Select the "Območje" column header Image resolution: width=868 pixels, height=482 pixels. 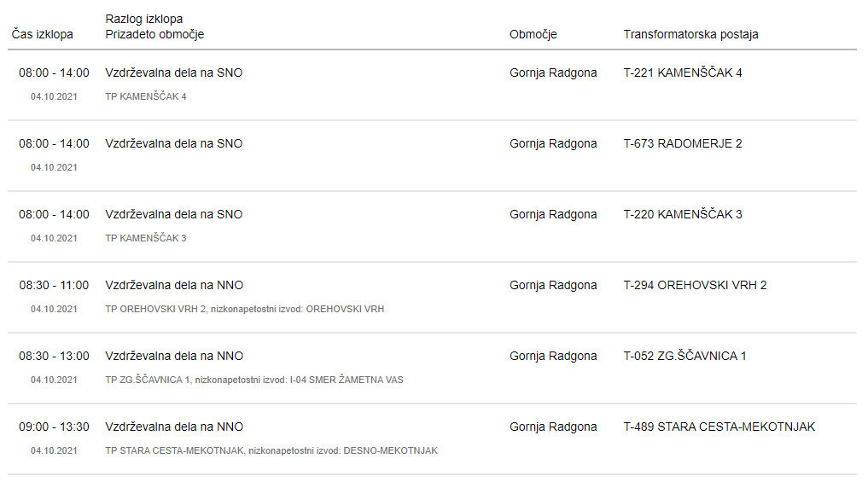click(533, 34)
